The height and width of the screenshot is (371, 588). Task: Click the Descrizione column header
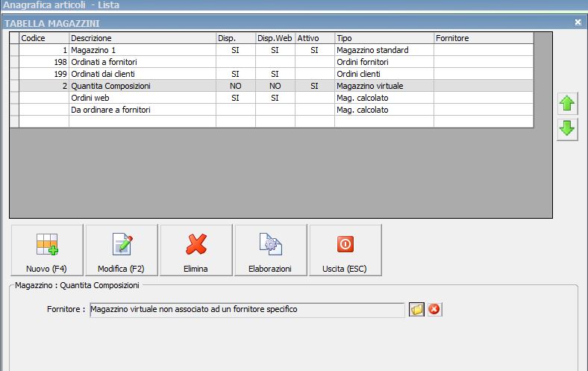143,38
